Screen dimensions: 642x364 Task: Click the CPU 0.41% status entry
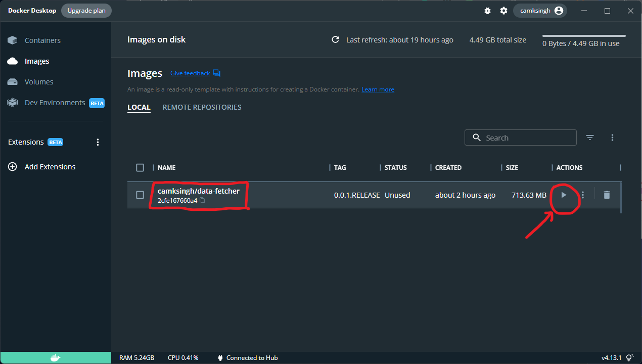pos(183,358)
